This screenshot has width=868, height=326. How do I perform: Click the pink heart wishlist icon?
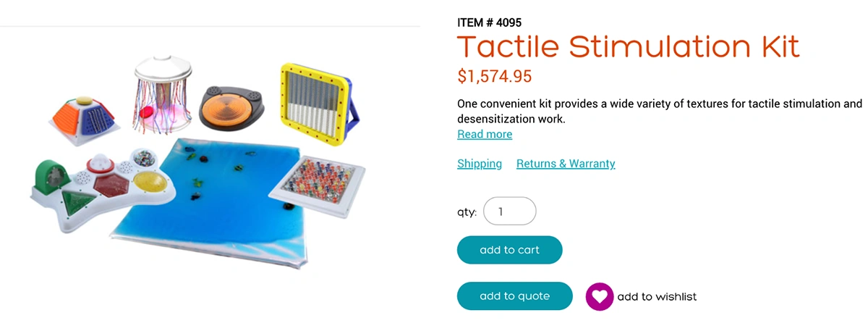[600, 296]
